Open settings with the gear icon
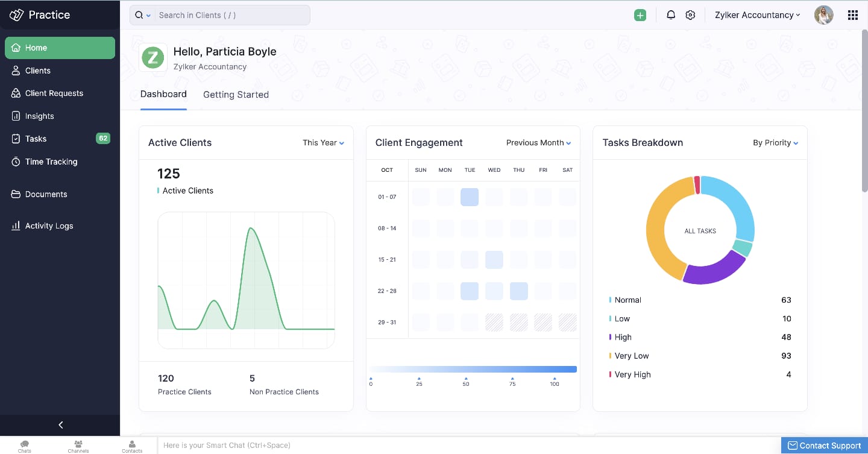Screen dimensions: 868x454 click(690, 14)
